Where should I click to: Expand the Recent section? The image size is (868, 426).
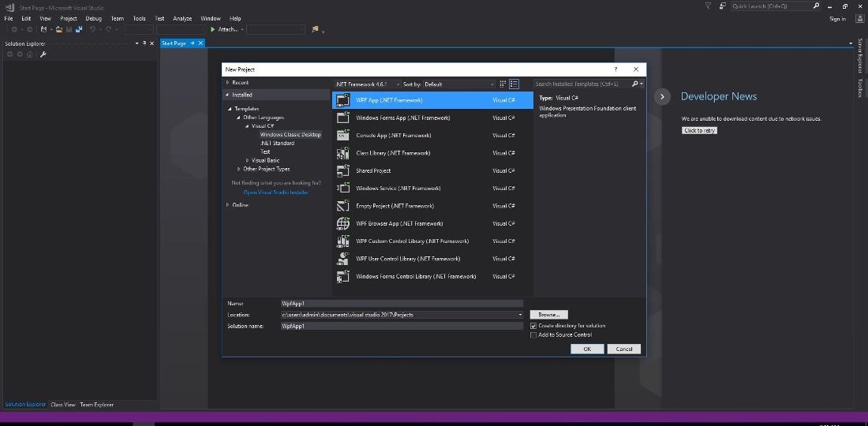click(227, 82)
